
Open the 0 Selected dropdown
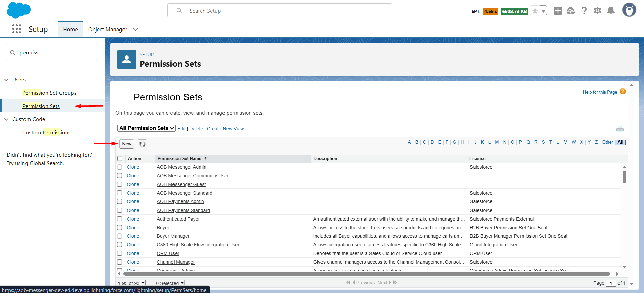coord(182,283)
